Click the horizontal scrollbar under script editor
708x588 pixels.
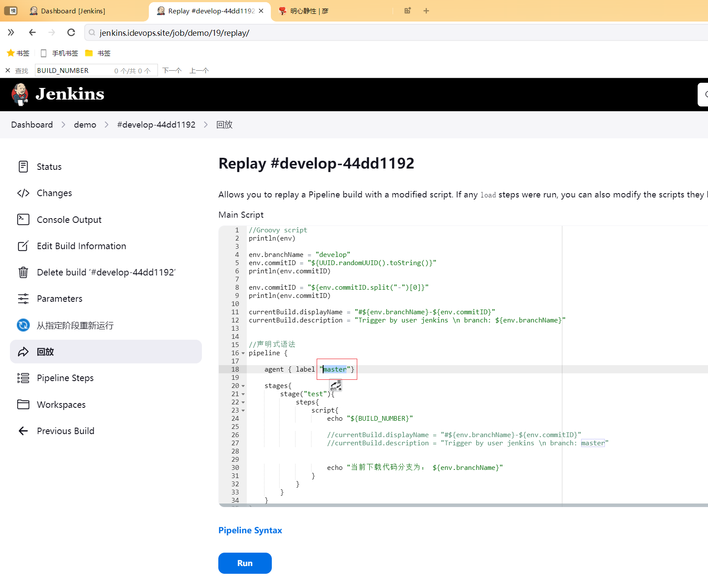tap(463, 505)
